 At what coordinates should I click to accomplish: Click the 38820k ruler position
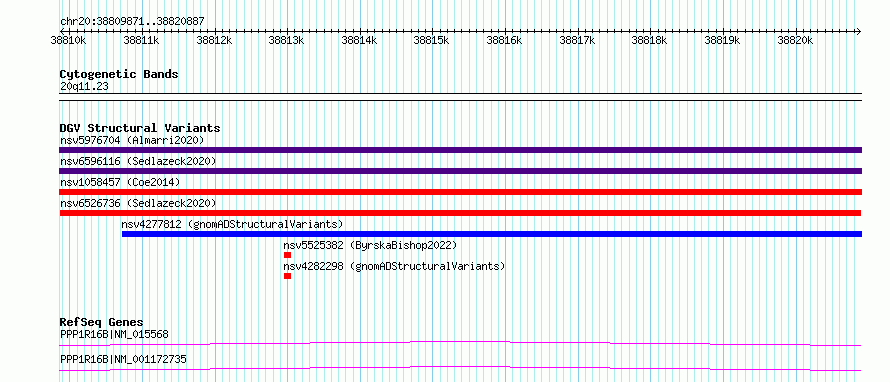point(795,40)
